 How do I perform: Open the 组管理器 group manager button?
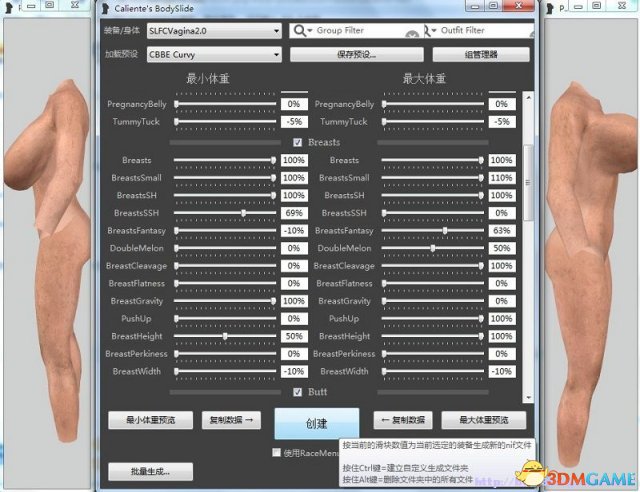click(481, 54)
